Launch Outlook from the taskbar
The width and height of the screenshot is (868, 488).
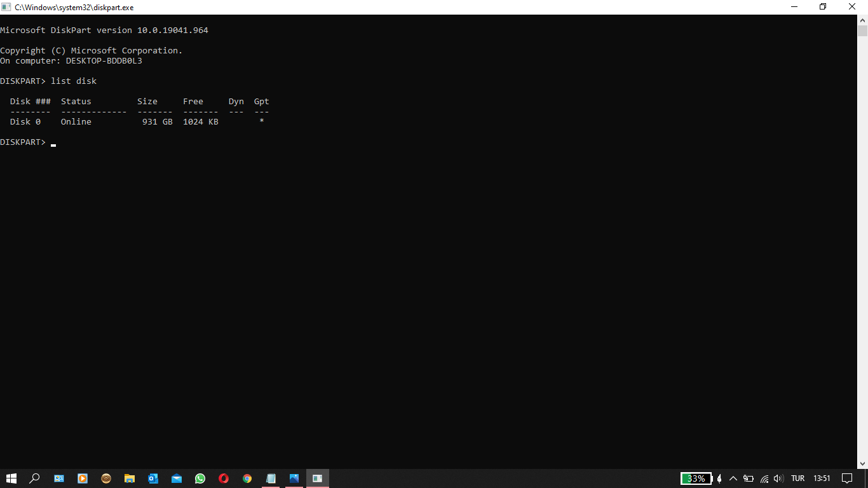click(x=153, y=478)
